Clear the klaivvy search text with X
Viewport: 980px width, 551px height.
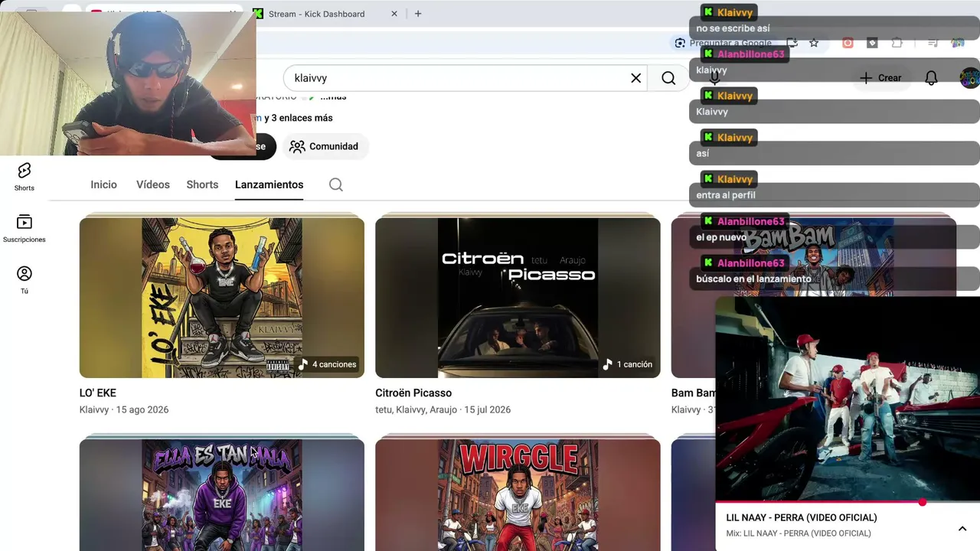[x=635, y=78]
